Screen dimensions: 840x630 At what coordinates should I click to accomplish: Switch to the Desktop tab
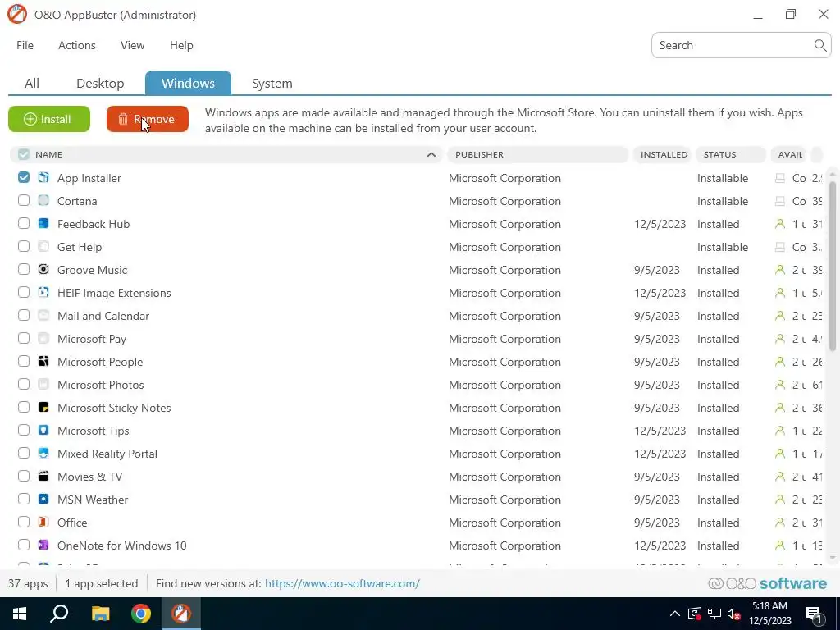100,83
